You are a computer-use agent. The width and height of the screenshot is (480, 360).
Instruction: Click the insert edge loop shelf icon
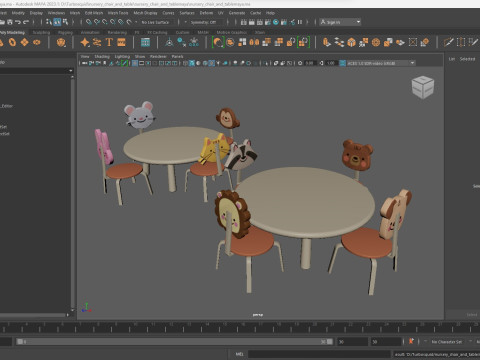point(461,42)
